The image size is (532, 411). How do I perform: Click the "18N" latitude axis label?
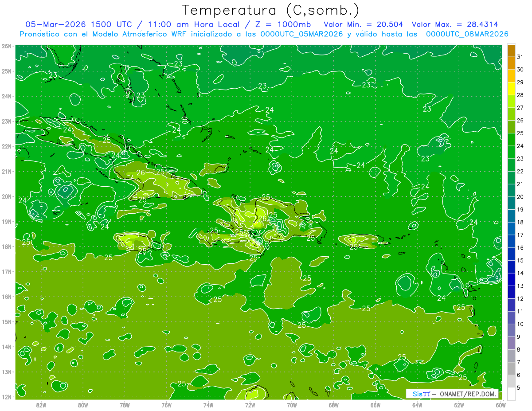[x=6, y=247]
